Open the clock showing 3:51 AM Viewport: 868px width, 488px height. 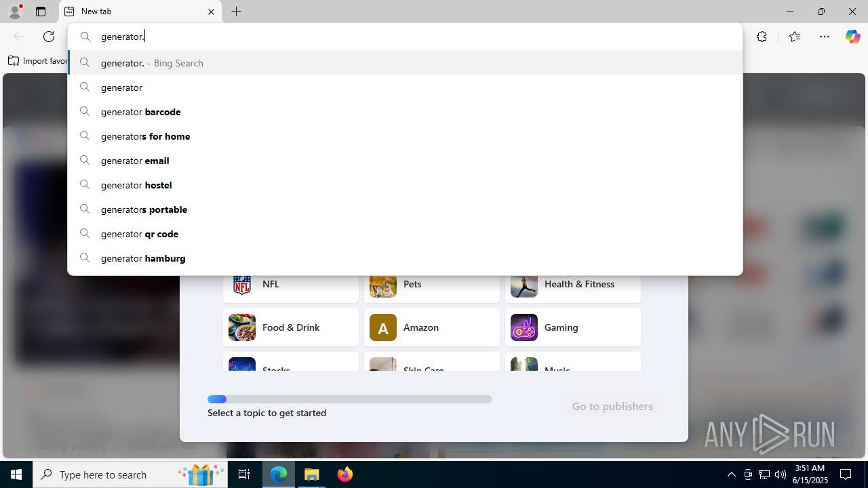coord(810,474)
